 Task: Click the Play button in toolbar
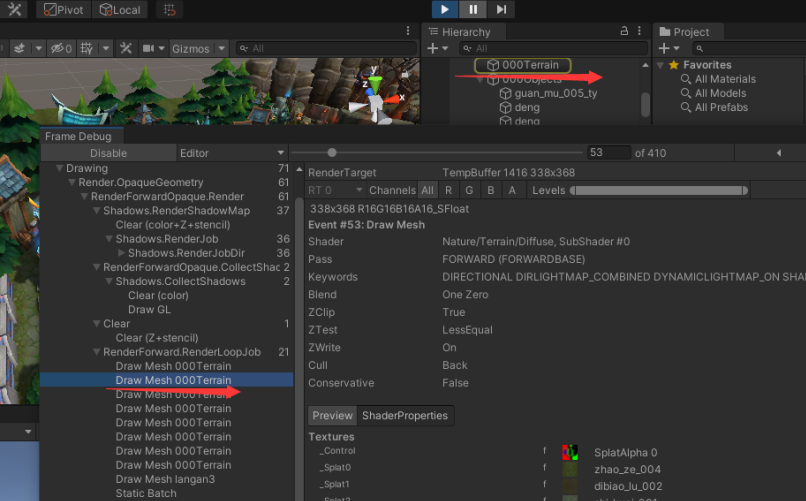coord(445,9)
